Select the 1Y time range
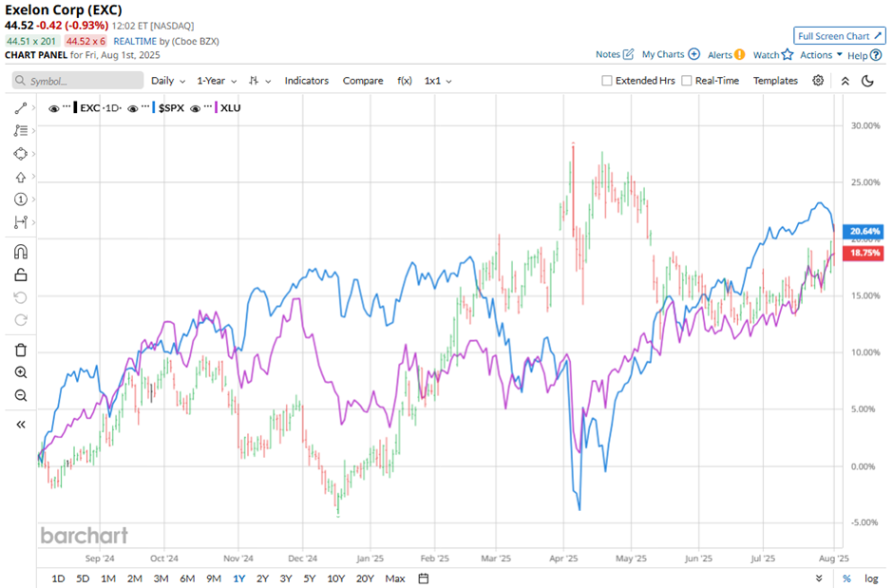 [238, 579]
